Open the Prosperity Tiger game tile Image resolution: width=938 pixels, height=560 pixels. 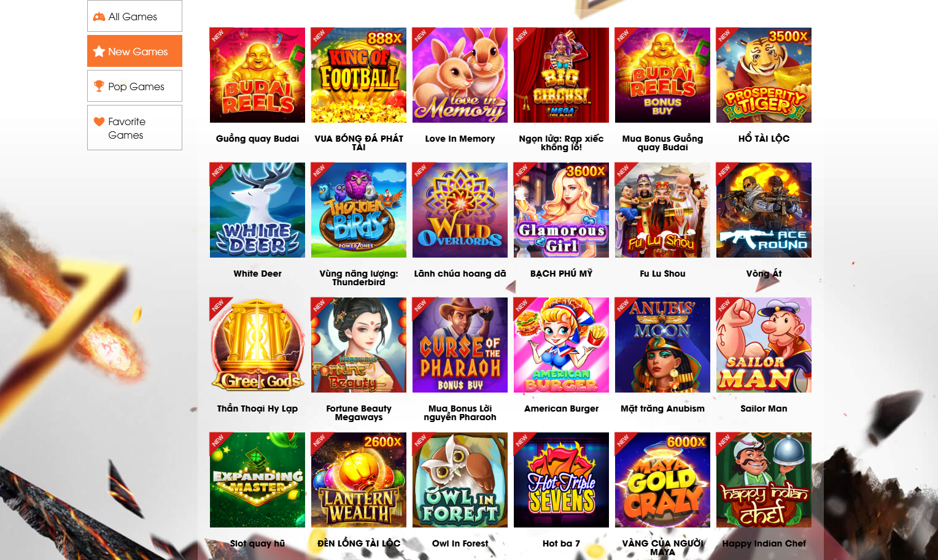click(764, 75)
